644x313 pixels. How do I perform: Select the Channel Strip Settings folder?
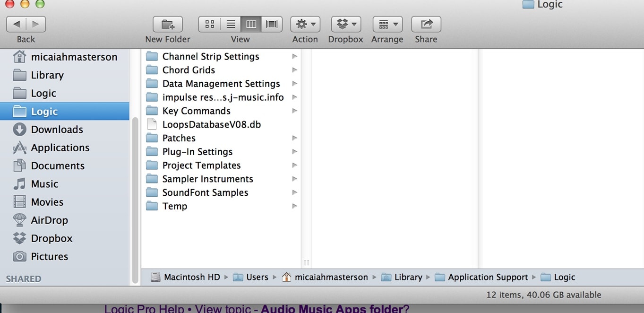[x=221, y=56]
